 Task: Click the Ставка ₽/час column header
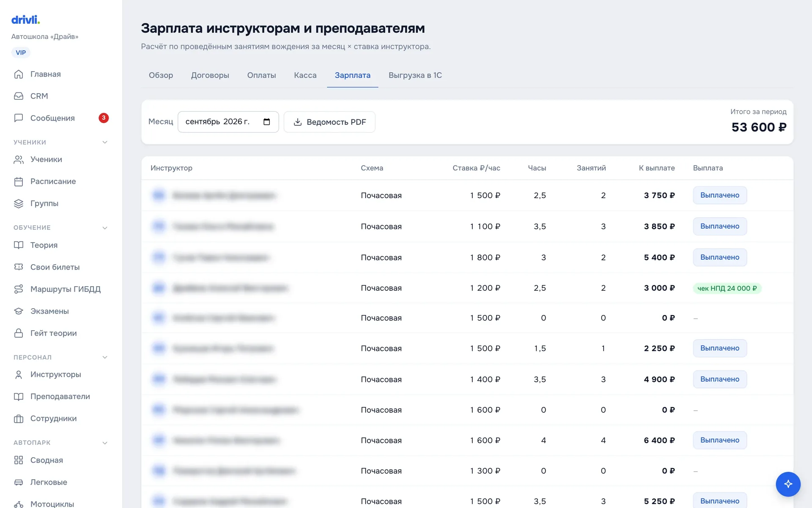pyautogui.click(x=476, y=168)
